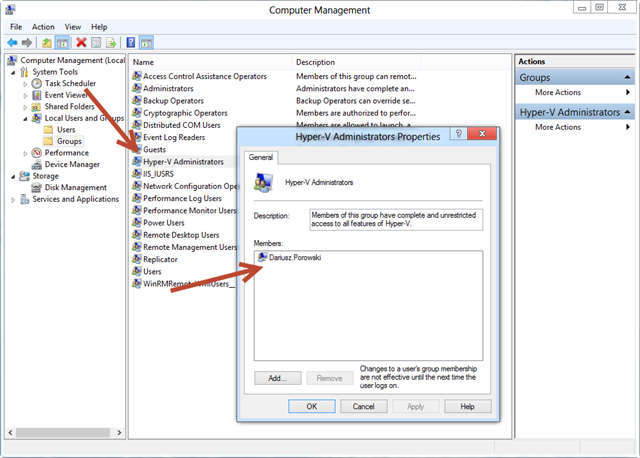Click the Shared Folders icon in tree

point(36,107)
